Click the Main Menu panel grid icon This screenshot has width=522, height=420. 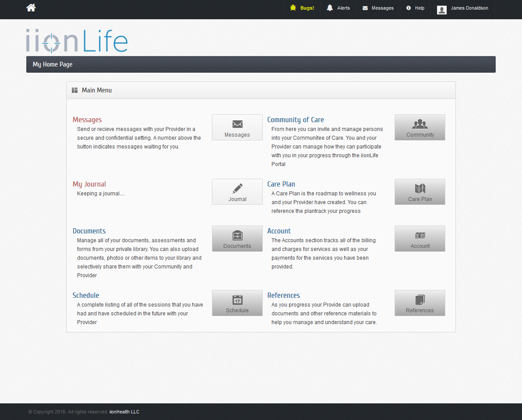pos(75,90)
